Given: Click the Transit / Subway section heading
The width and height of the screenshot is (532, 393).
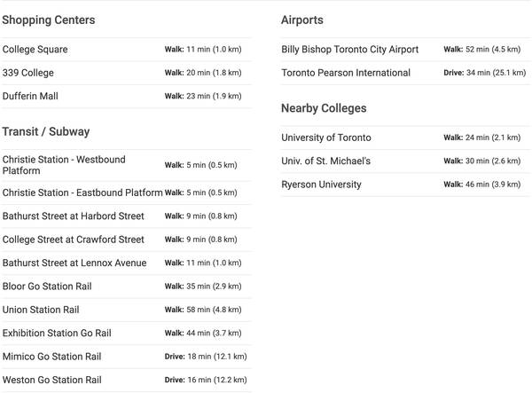Looking at the screenshot, I should tap(46, 131).
